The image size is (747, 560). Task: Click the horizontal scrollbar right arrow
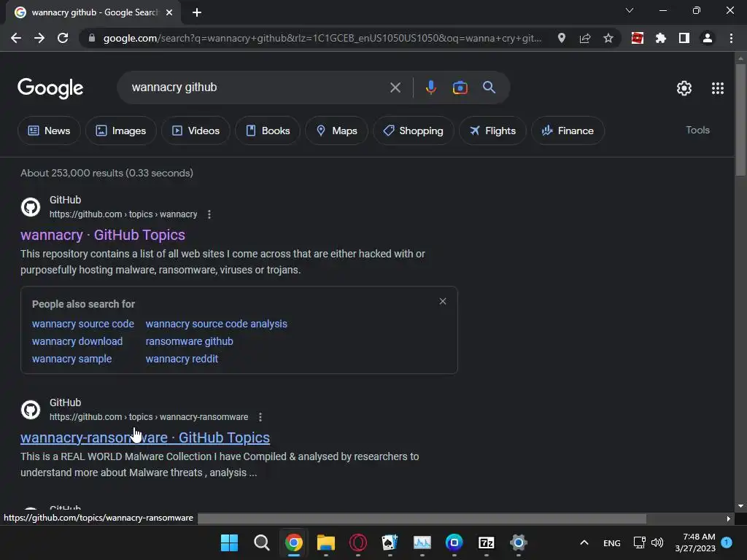(728, 518)
